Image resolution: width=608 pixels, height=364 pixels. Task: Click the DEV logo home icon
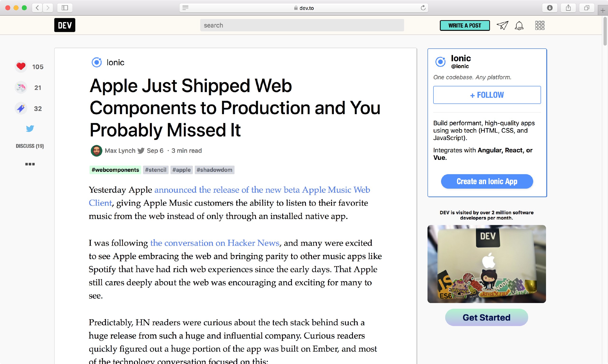pos(65,25)
